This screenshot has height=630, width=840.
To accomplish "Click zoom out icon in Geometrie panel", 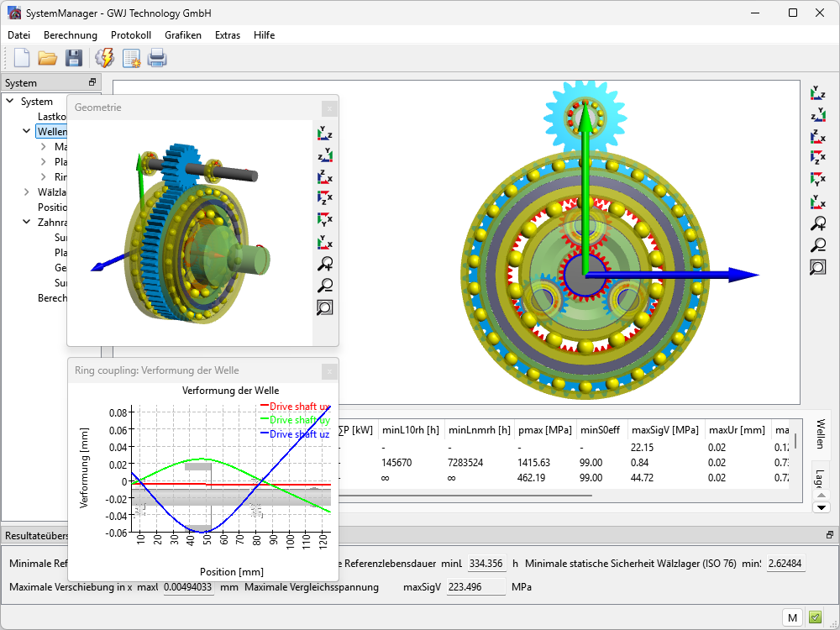I will point(324,286).
